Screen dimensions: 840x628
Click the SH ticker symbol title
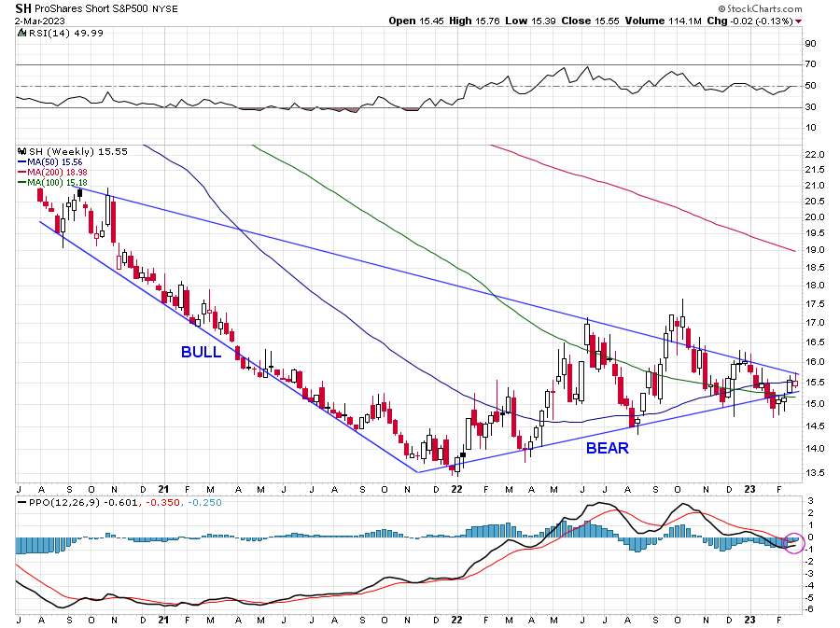[x=23, y=8]
